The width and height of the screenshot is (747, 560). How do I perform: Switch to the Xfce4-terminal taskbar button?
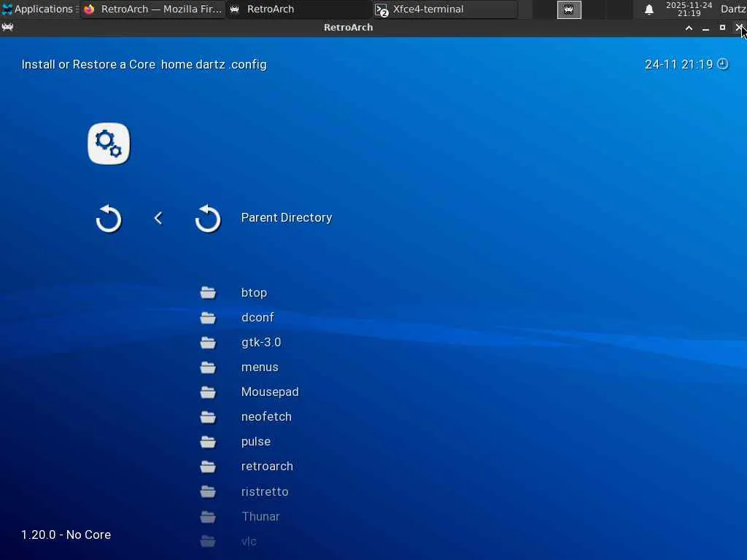[445, 9]
